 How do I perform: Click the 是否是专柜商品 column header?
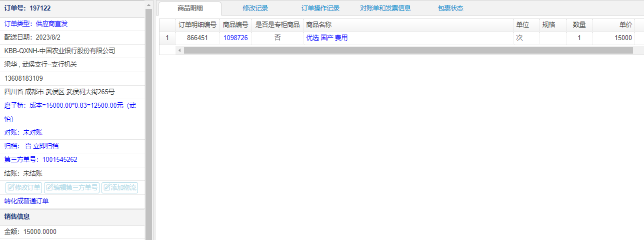[277, 25]
